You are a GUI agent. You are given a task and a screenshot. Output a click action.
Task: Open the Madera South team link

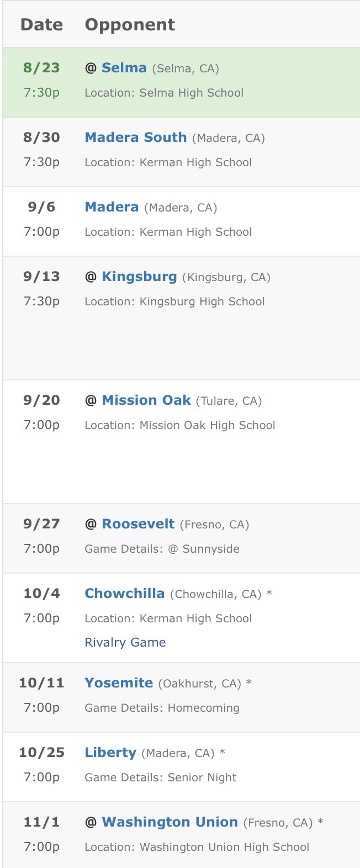click(x=135, y=137)
